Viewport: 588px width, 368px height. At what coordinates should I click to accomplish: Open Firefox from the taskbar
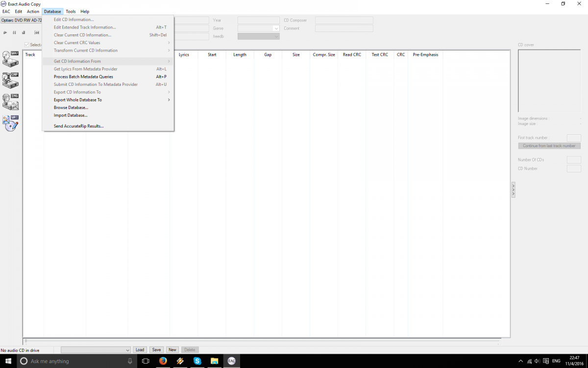click(163, 361)
